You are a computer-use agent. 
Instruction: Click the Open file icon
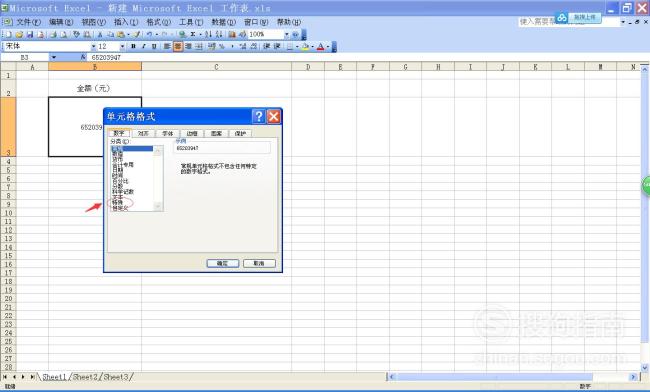click(19, 34)
